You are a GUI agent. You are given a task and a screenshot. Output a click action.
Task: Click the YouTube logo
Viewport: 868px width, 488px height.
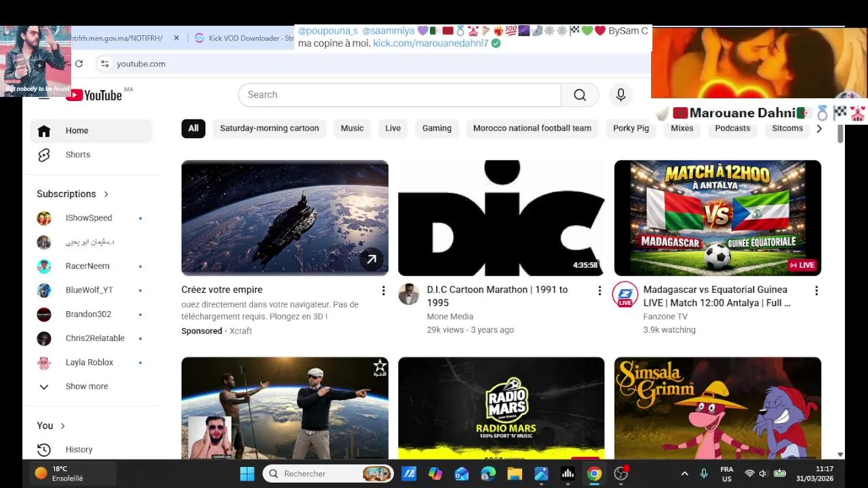(x=94, y=96)
